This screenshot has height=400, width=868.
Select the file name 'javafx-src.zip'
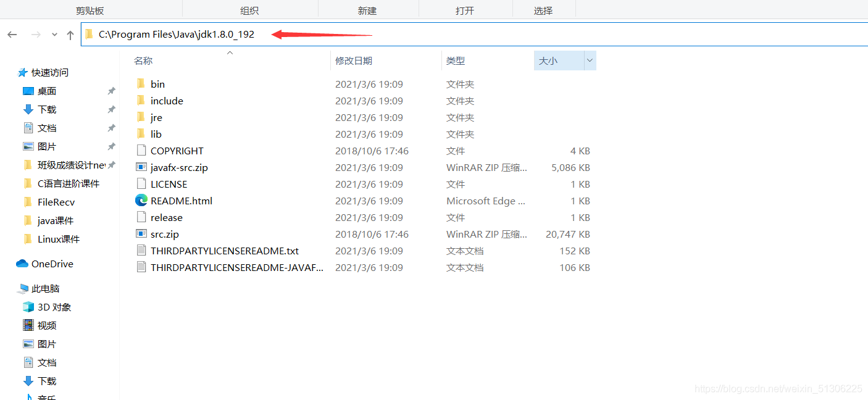[x=179, y=167]
